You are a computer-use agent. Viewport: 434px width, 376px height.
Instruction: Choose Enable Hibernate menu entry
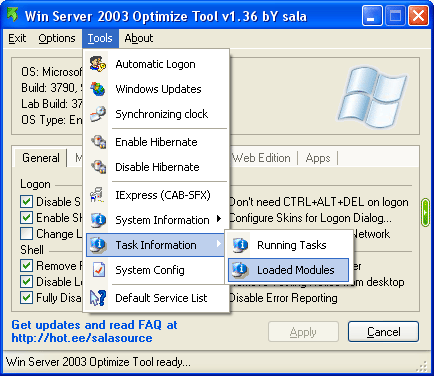coord(157,142)
